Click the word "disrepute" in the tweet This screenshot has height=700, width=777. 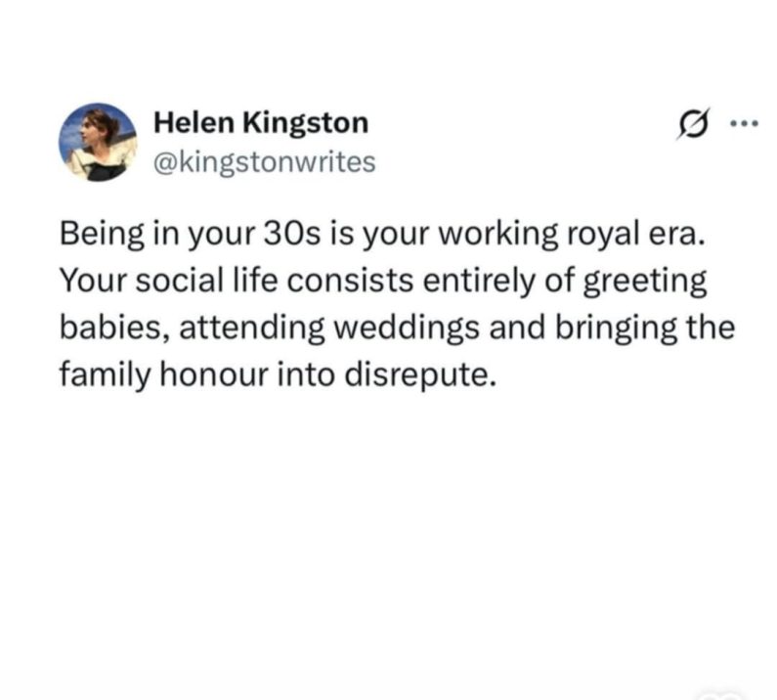click(x=419, y=374)
